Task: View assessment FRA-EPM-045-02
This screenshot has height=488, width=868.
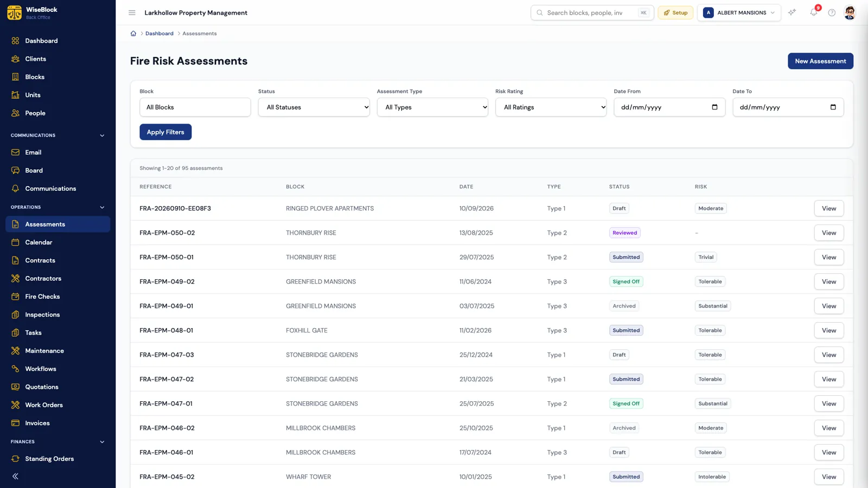Action: (828, 477)
